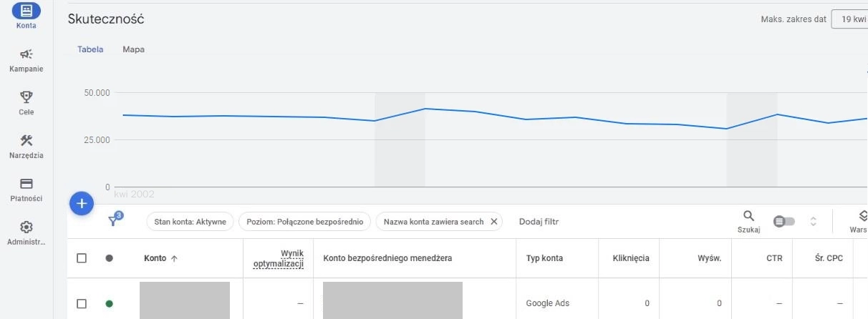Sort by Konto column header
This screenshot has width=868, height=319.
[x=160, y=258]
